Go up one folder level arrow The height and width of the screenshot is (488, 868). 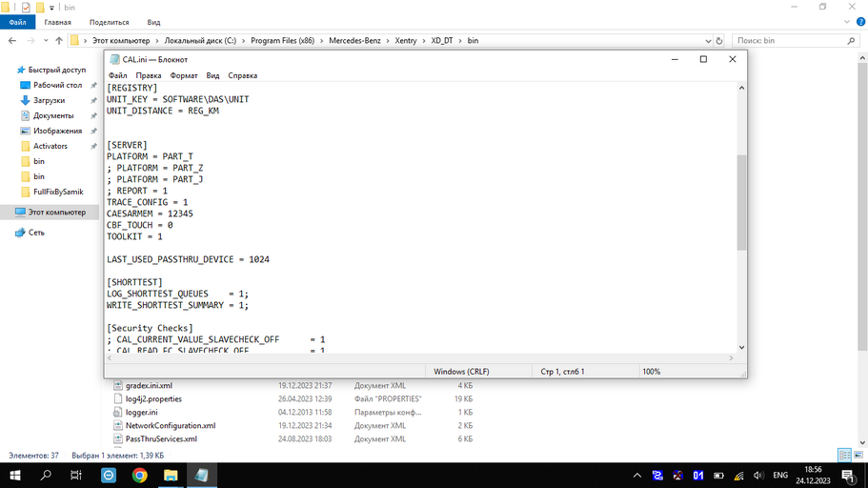59,40
